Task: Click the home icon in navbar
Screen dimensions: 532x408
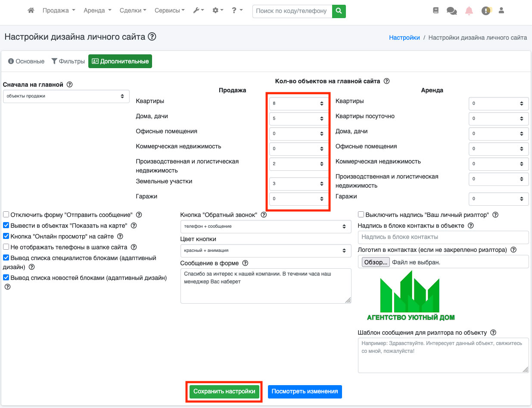Action: click(31, 10)
